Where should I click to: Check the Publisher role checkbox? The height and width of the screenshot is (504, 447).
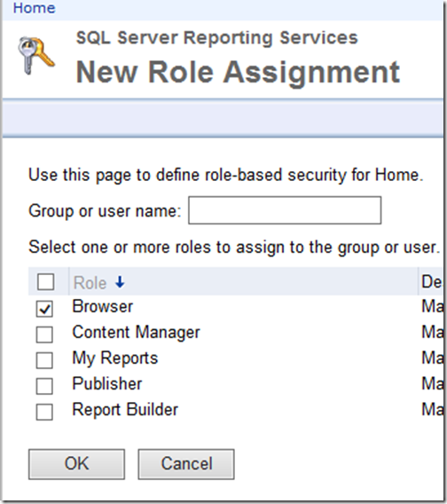pos(44,386)
